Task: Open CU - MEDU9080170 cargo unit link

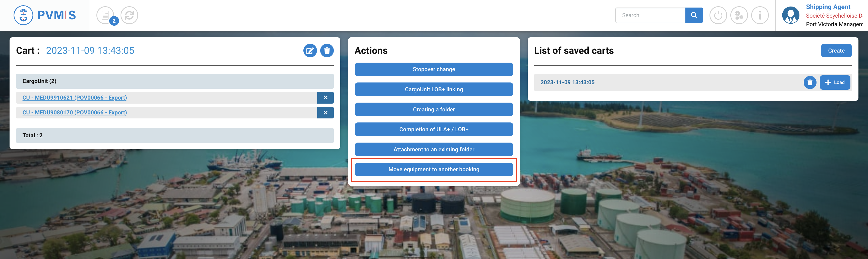Action: (x=74, y=113)
